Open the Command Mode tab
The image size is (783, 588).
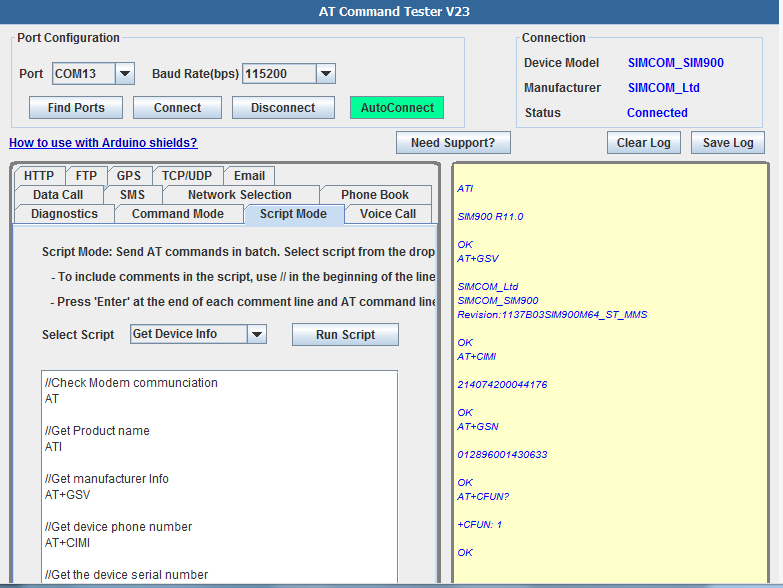coord(178,214)
